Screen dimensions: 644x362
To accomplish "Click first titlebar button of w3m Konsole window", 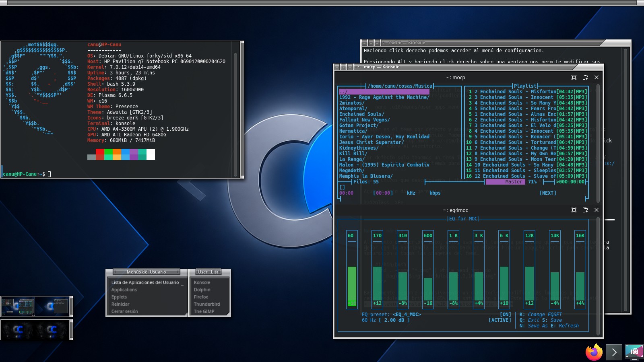I will 364,43.
